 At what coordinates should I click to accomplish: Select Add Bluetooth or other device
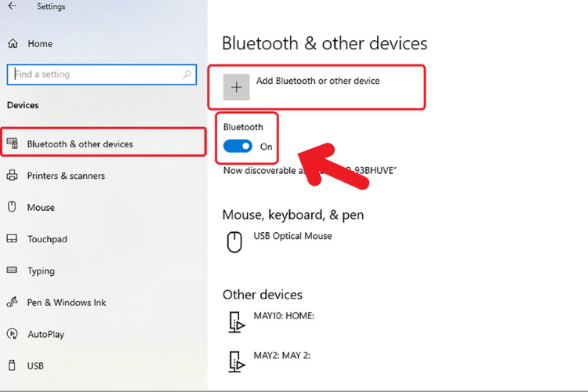(318, 81)
